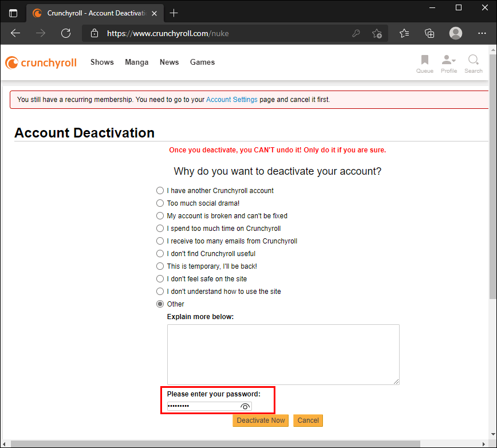Screen dimensions: 497x448
Task: Click the scroll left arrow
Action: click(4, 444)
